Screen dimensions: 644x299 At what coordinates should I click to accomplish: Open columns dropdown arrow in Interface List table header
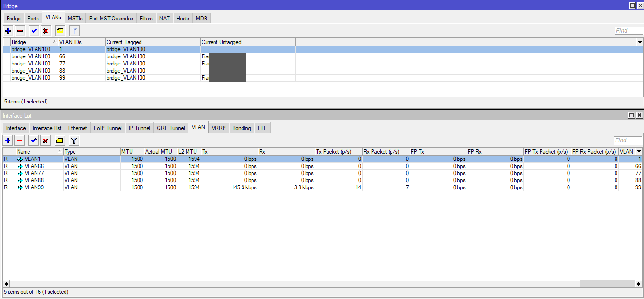point(639,152)
